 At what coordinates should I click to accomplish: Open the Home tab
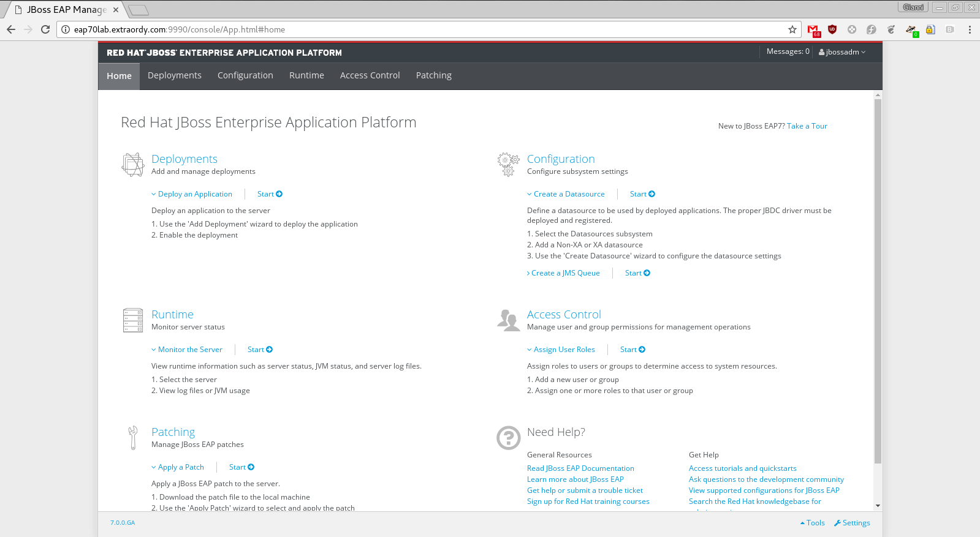tap(119, 76)
